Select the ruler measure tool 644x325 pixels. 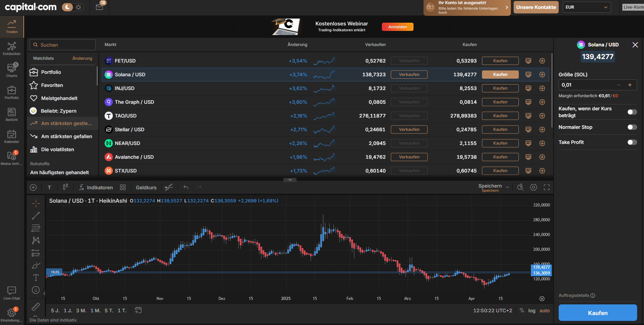tap(36, 306)
